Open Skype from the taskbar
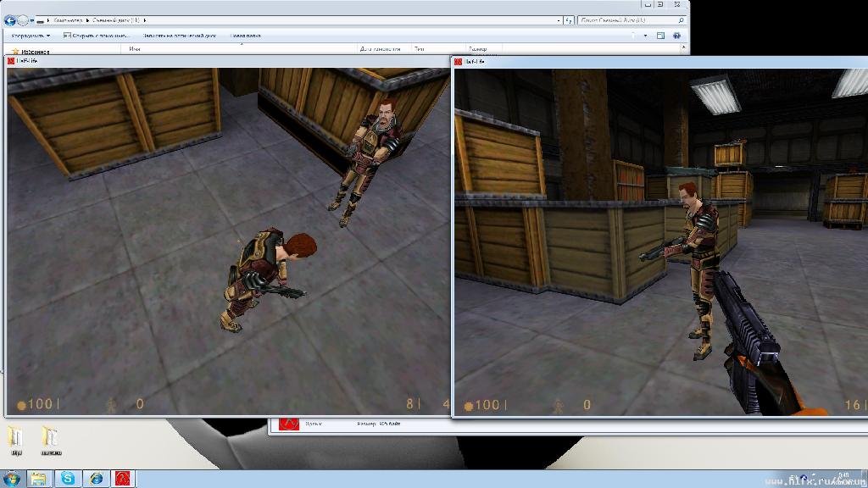 click(68, 479)
